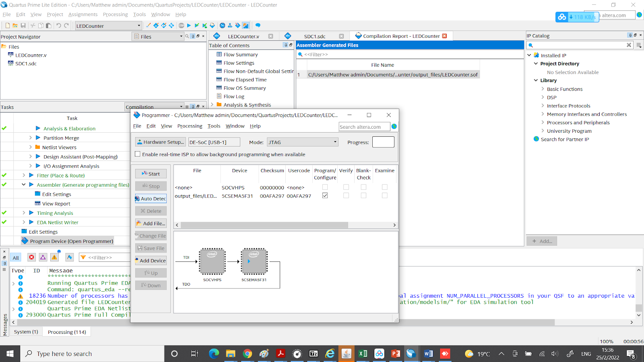The height and width of the screenshot is (362, 644).
Task: Click the Open file toolbar icon
Action: click(15, 25)
